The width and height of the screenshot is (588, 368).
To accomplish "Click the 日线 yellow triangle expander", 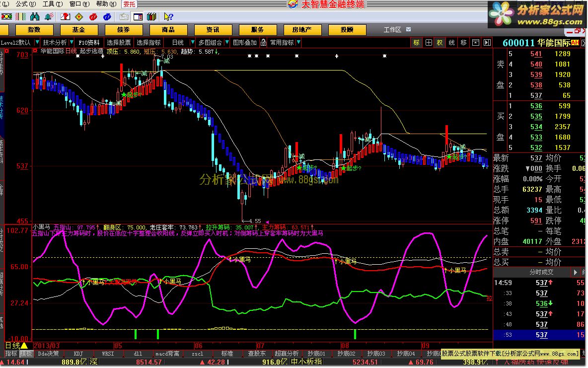I will (x=24, y=346).
